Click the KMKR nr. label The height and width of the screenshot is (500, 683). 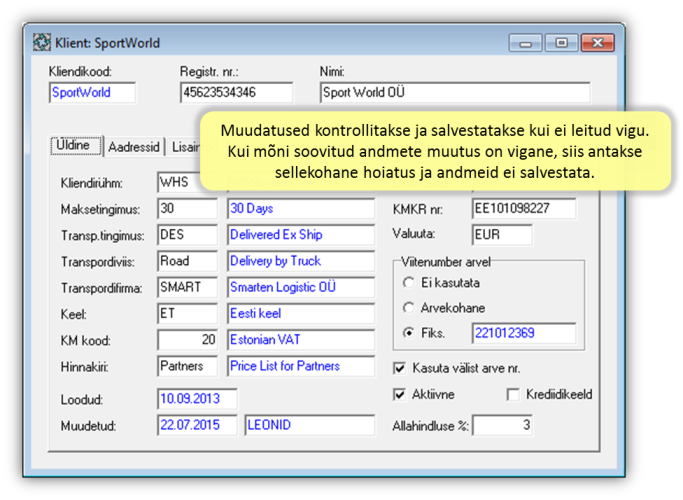point(418,209)
